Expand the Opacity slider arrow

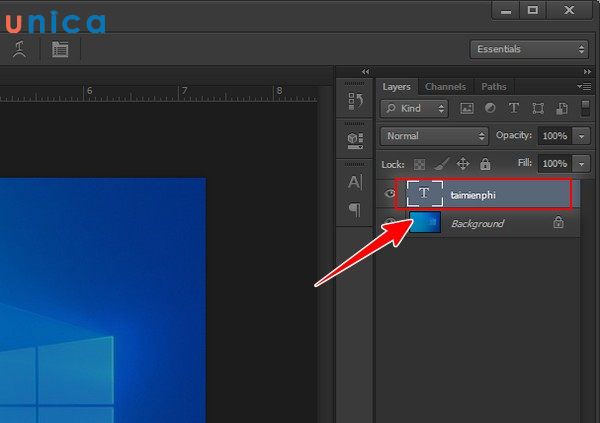click(582, 135)
